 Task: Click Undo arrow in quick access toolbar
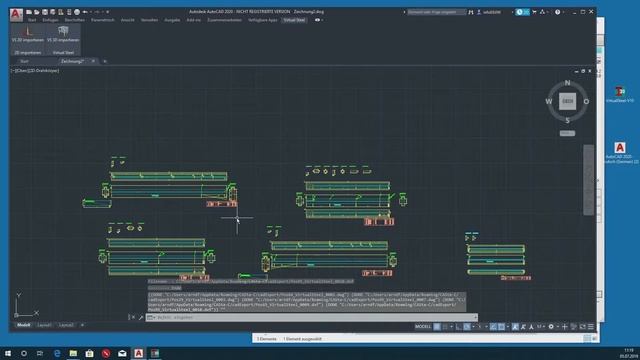tap(85, 12)
